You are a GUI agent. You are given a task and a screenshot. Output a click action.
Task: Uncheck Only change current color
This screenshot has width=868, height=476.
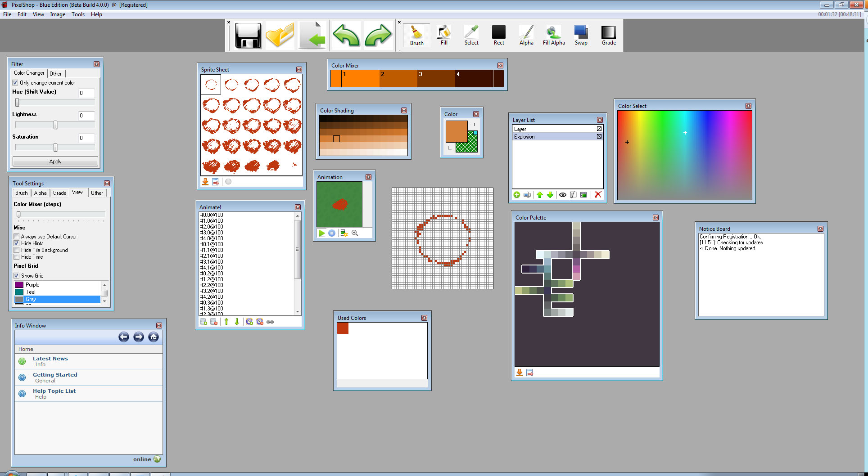click(x=15, y=83)
